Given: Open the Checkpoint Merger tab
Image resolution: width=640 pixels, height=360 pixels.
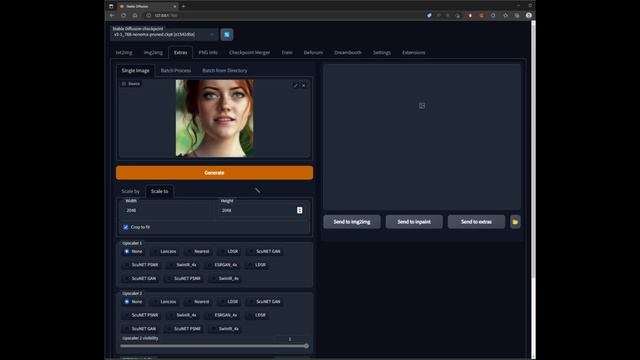Looking at the screenshot, I should pyautogui.click(x=249, y=53).
